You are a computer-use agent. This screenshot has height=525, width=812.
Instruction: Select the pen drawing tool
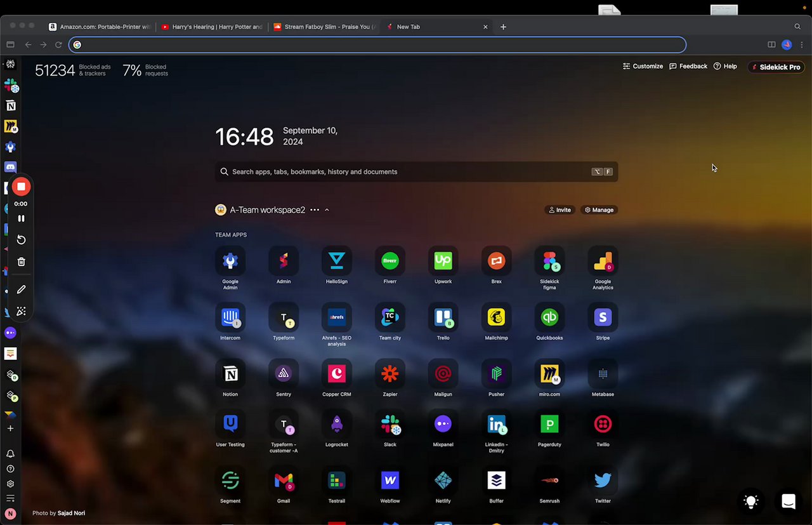[x=21, y=289]
